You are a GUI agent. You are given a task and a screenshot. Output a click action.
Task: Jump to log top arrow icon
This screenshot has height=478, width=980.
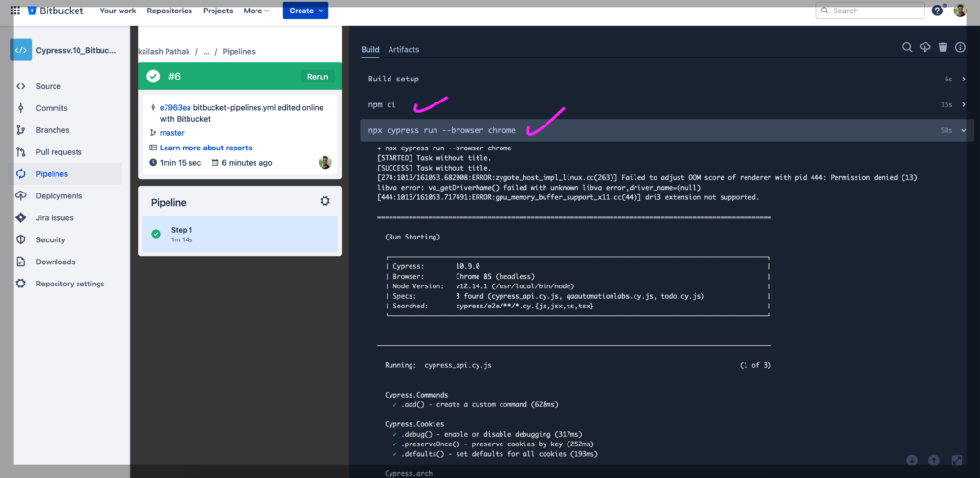coord(934,460)
